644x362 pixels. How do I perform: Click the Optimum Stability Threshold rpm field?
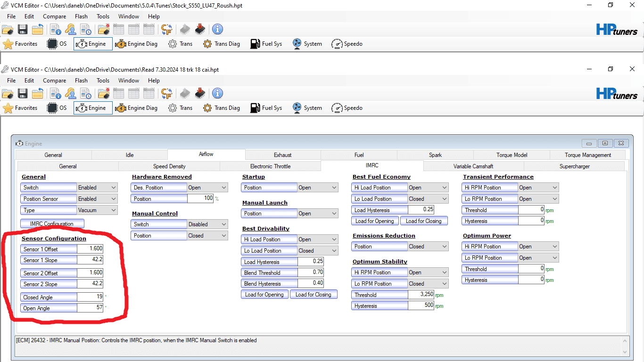[421, 295]
